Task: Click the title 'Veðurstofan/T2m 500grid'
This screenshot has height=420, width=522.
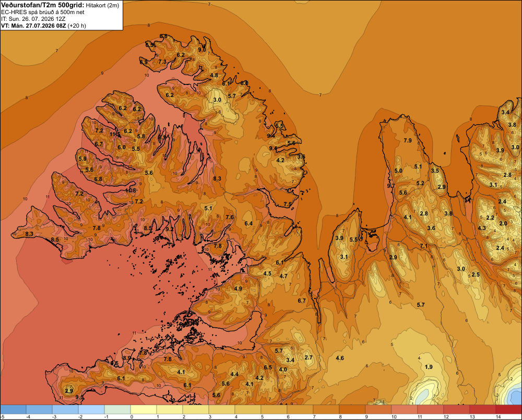Action: [42, 5]
